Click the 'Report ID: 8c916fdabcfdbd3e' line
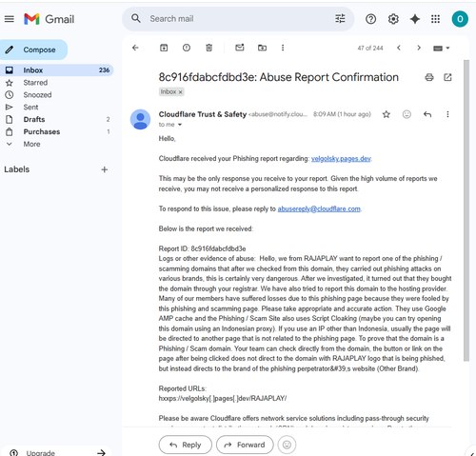 coord(202,248)
